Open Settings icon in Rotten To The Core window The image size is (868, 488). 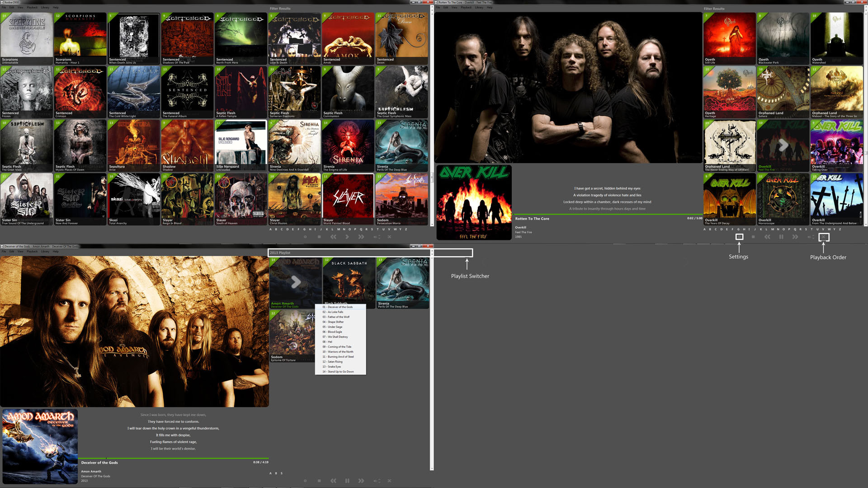pyautogui.click(x=739, y=237)
